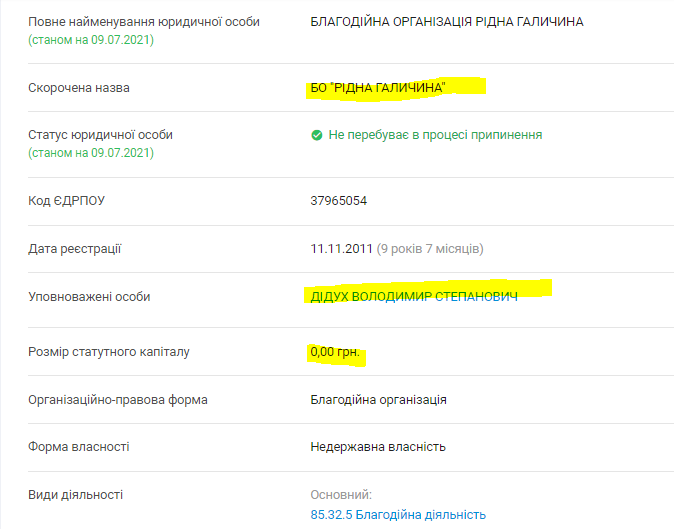Click the Код ЄДРПОУ label
Screen dimensions: 674x529
pyautogui.click(x=66, y=201)
